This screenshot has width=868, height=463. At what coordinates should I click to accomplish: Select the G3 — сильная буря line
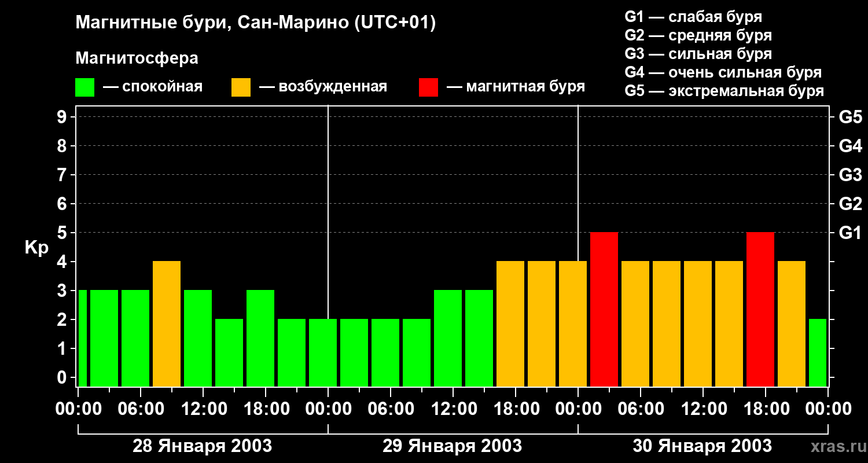[x=698, y=54]
